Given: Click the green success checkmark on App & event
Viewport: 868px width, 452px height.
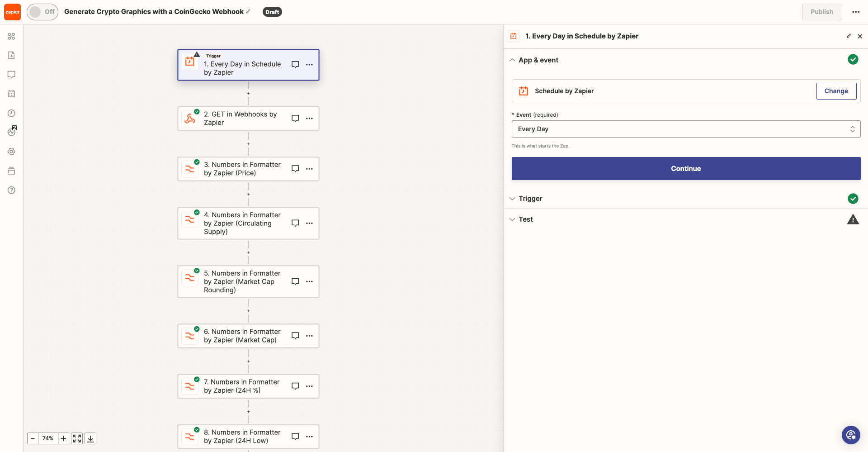Looking at the screenshot, I should [853, 59].
